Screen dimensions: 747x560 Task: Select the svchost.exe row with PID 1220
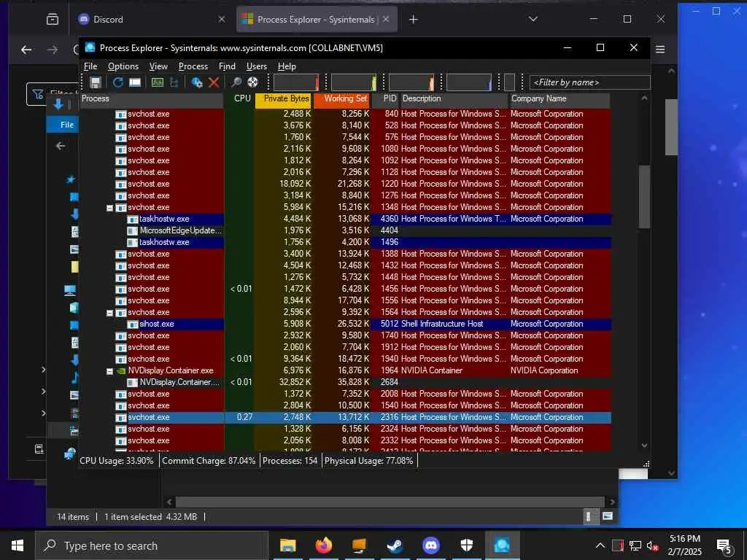pos(345,184)
